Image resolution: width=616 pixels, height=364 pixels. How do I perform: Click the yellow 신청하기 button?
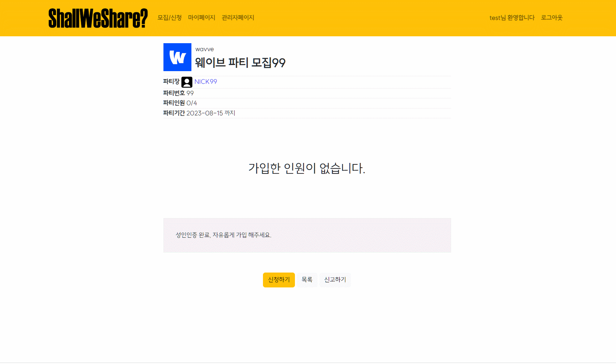click(279, 280)
